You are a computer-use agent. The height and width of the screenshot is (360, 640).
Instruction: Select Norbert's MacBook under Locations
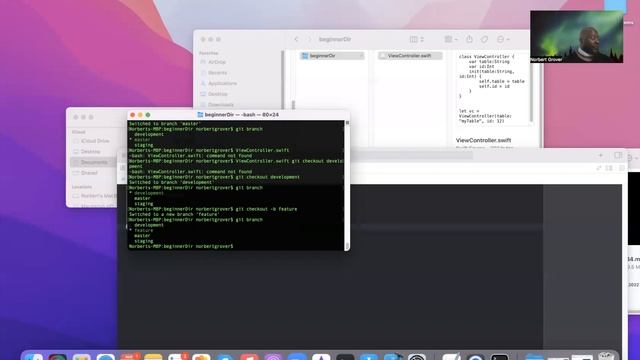94,196
